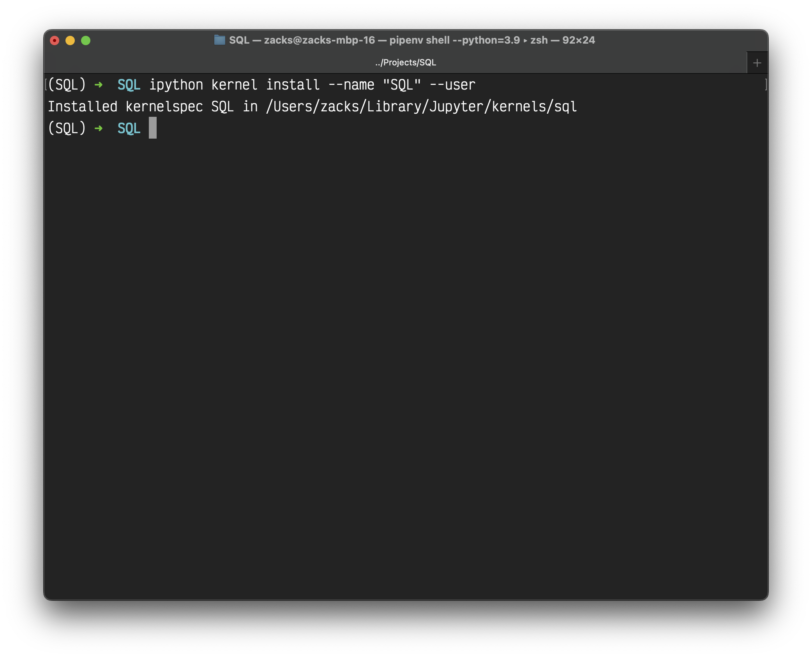Click the right bracket mark at line end
812x658 pixels.
coord(766,84)
